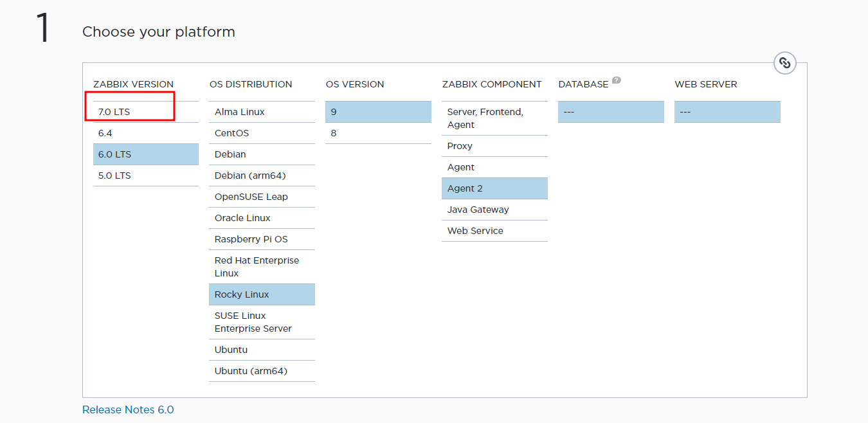Click the ZABBIX VERSION column header

coord(133,84)
